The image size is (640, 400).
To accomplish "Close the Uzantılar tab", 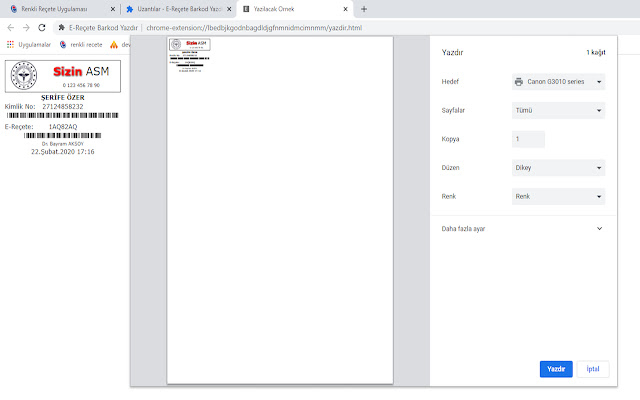I will tap(229, 9).
